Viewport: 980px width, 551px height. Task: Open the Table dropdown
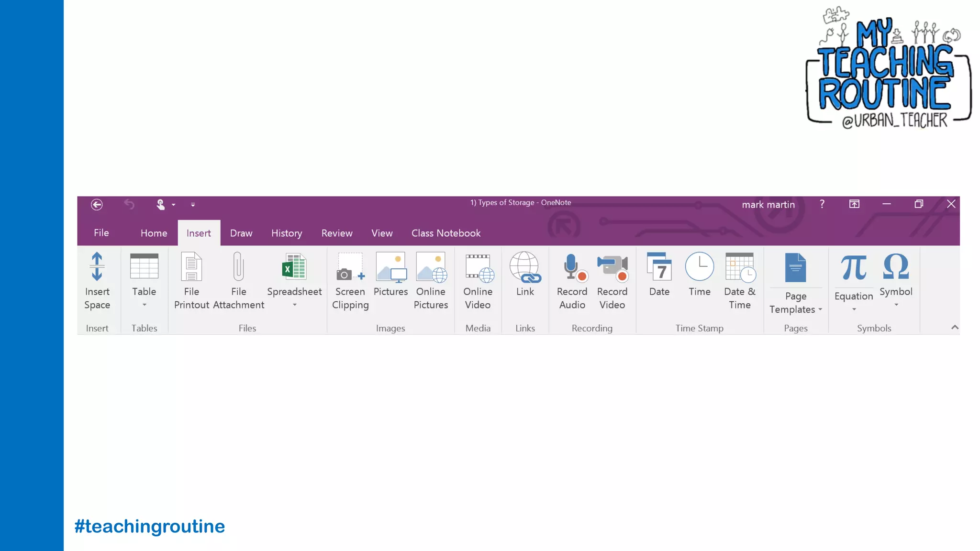[144, 305]
